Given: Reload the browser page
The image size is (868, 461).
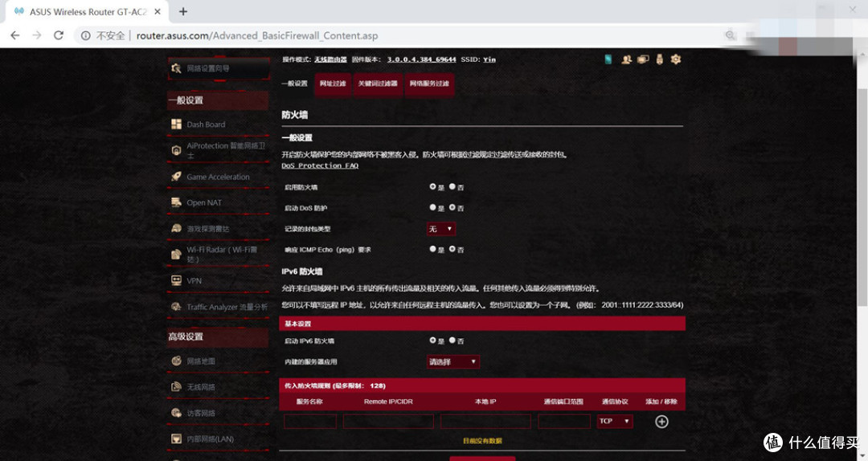Looking at the screenshot, I should [58, 35].
